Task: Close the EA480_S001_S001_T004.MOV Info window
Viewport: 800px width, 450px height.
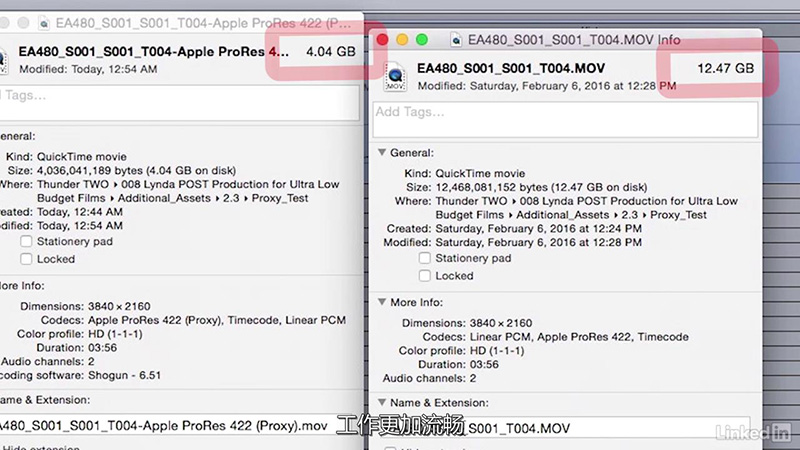Action: pyautogui.click(x=382, y=40)
